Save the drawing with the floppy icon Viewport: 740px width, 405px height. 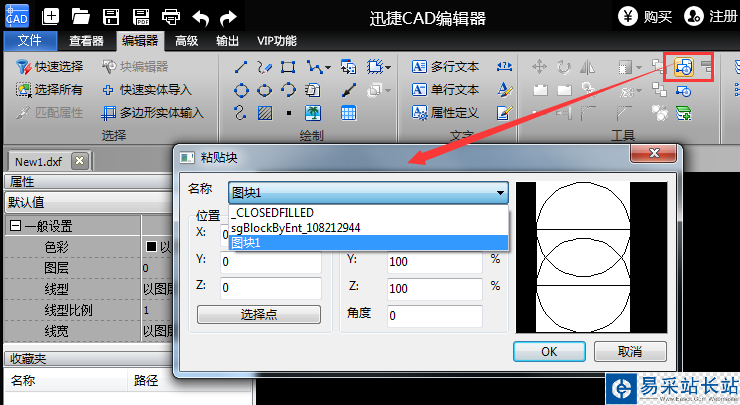tap(111, 17)
